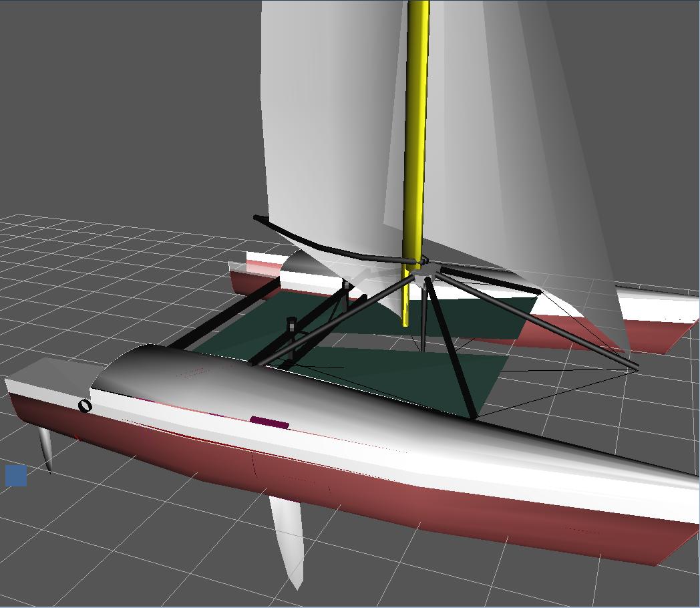Select the curved black boom

[x=321, y=246]
